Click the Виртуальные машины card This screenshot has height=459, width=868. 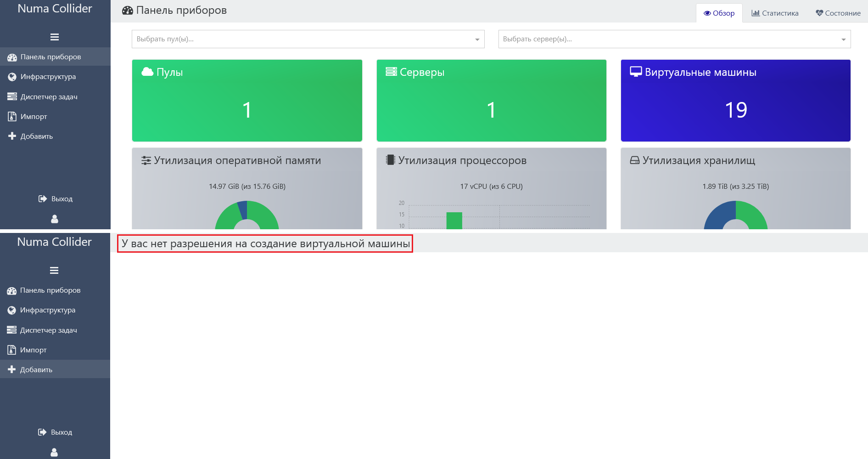coord(736,101)
